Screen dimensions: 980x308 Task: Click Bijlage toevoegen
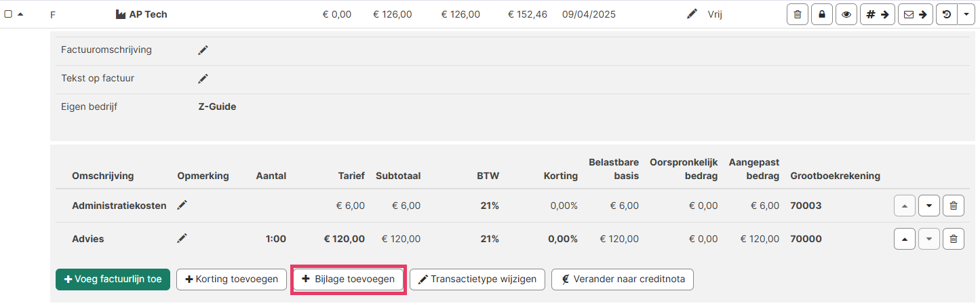349,280
